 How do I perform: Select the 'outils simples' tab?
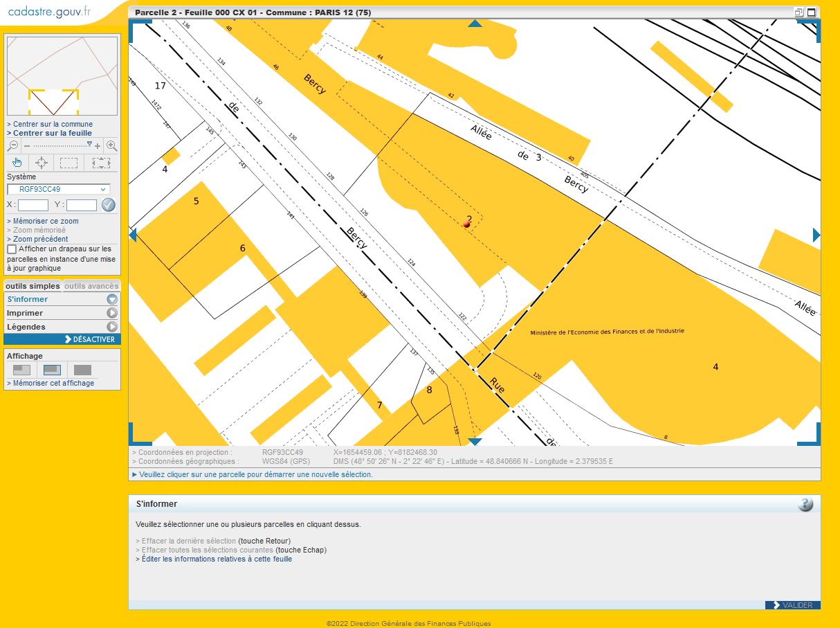[x=32, y=286]
